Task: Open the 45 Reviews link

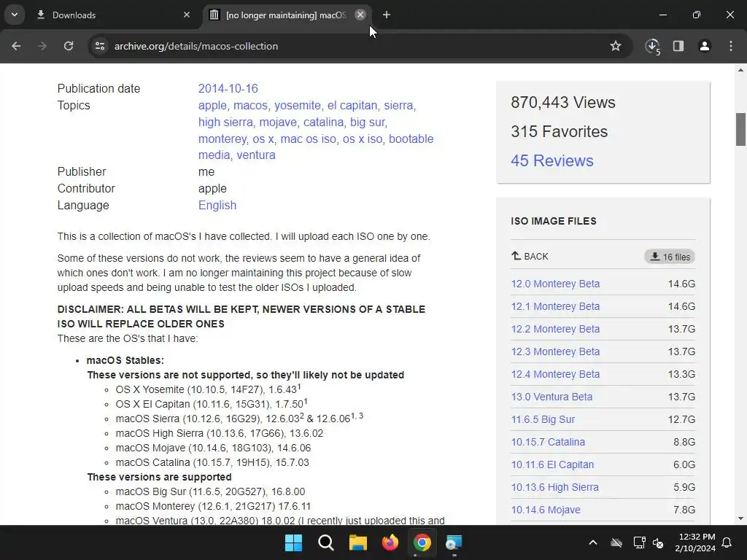Action: 552,160
